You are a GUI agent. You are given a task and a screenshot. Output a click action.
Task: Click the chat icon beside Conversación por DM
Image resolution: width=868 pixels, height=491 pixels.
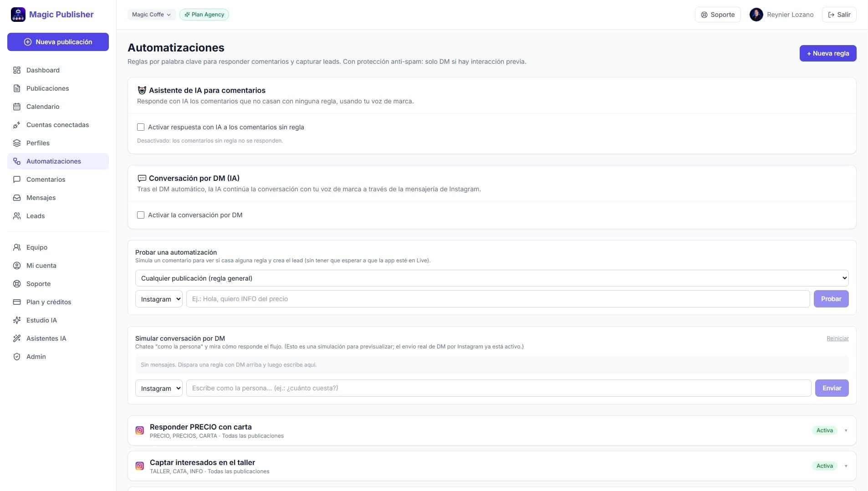[142, 178]
